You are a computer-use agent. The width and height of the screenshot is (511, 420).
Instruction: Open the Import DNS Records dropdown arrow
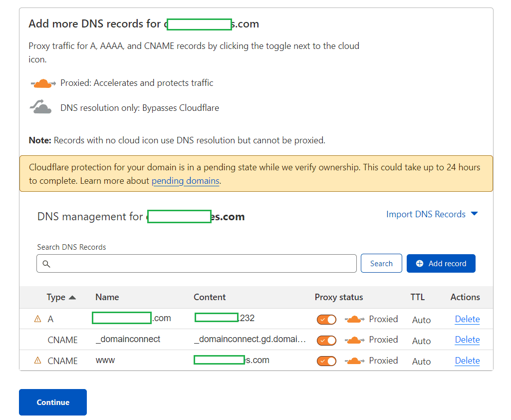click(475, 214)
